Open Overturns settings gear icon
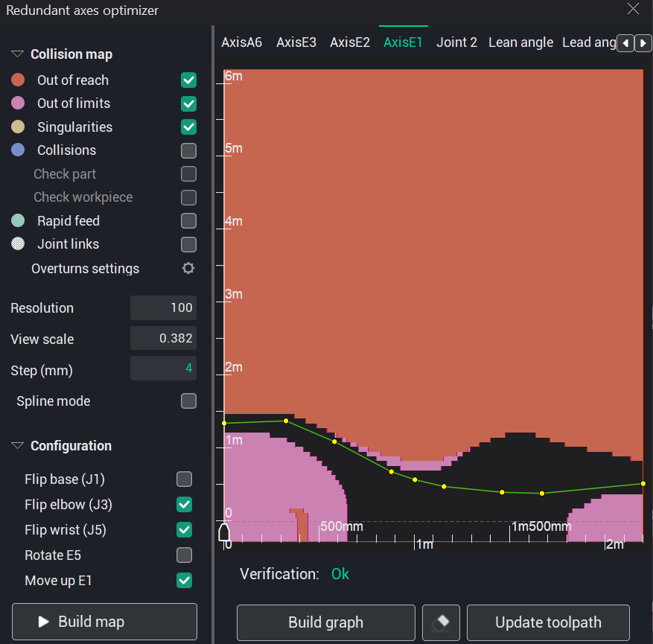 point(188,268)
